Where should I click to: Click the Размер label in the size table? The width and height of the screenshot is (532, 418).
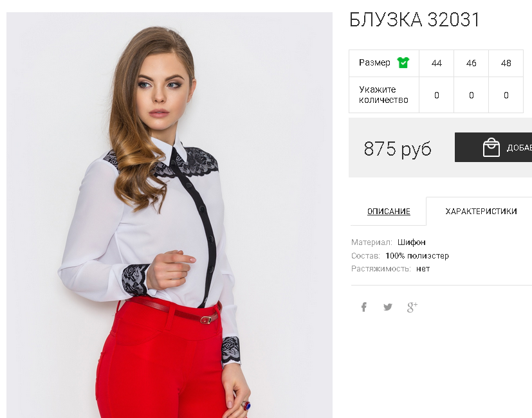[374, 63]
